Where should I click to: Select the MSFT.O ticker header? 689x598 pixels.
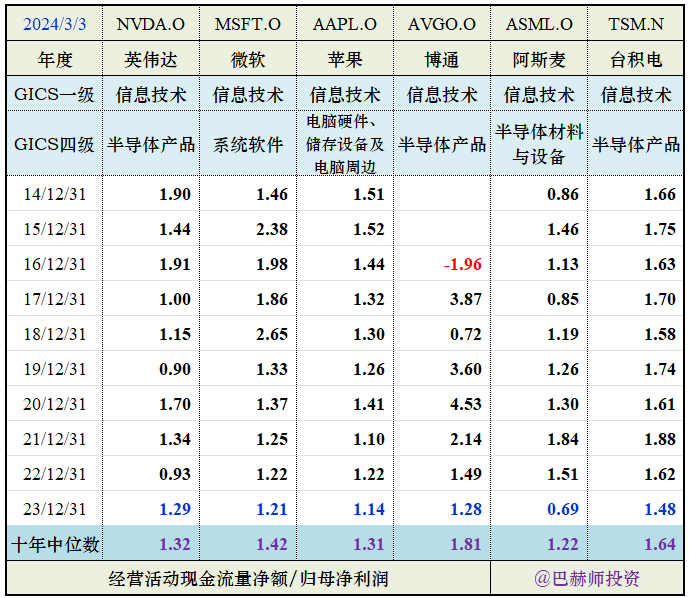[248, 24]
